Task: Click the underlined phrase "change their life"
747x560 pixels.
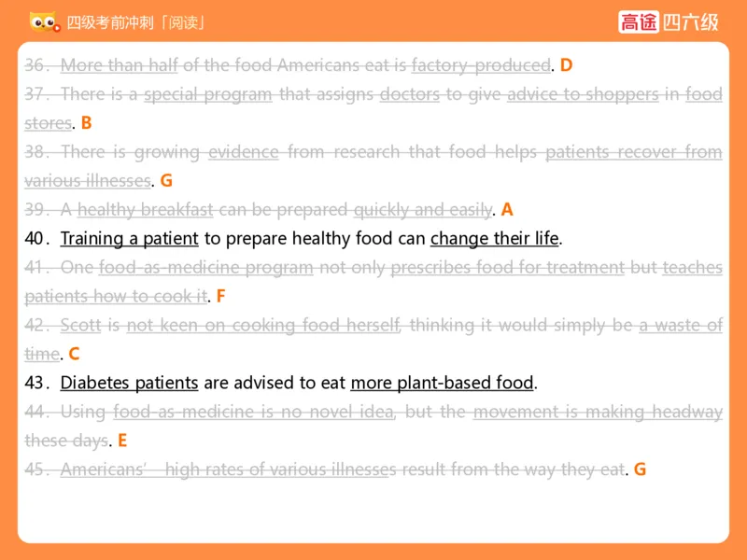Action: point(494,238)
